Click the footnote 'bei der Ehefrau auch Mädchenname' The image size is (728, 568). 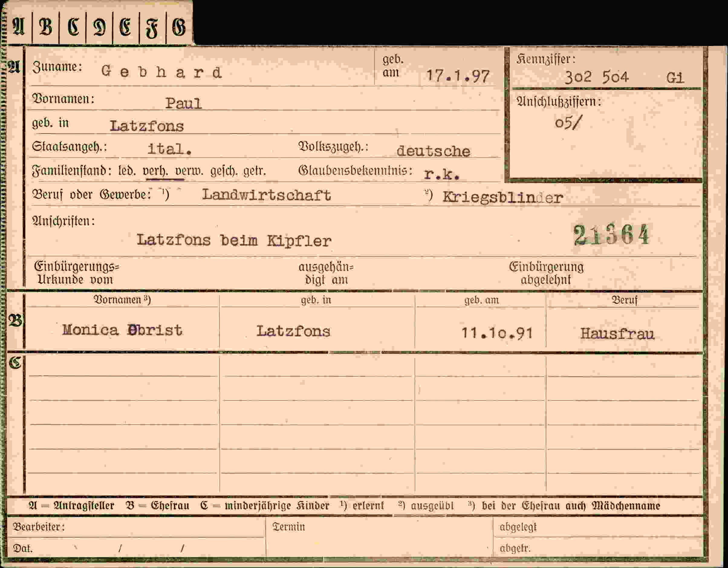(x=571, y=506)
